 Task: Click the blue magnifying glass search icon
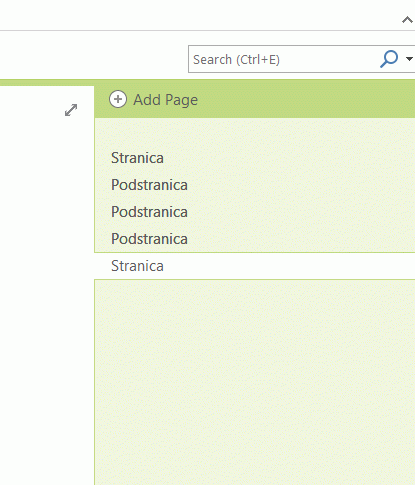pos(389,59)
